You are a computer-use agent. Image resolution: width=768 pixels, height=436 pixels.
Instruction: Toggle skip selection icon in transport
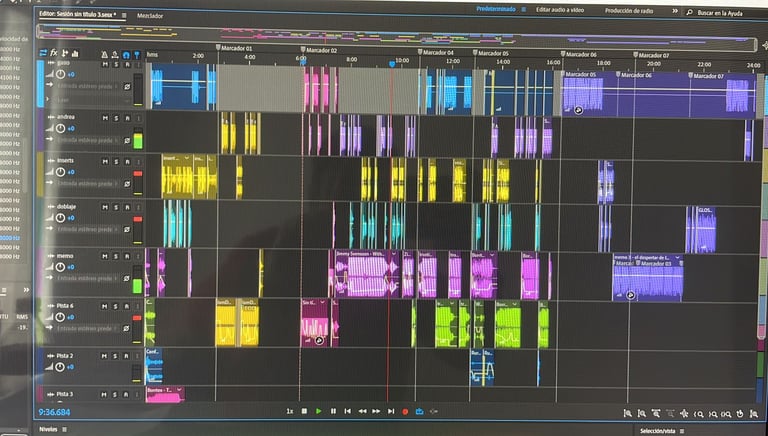click(x=434, y=412)
